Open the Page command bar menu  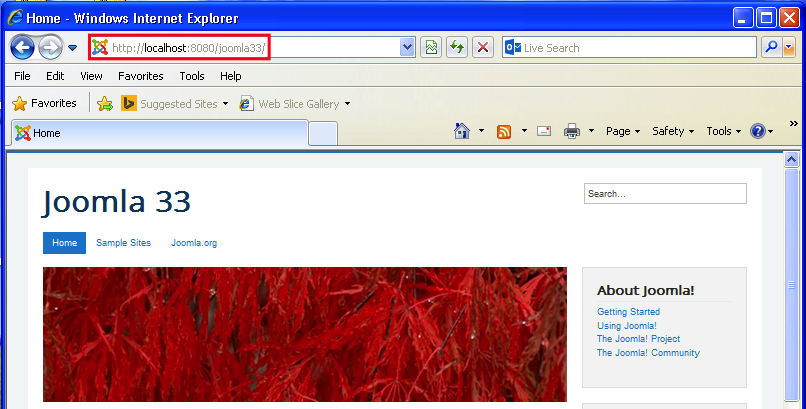click(623, 131)
